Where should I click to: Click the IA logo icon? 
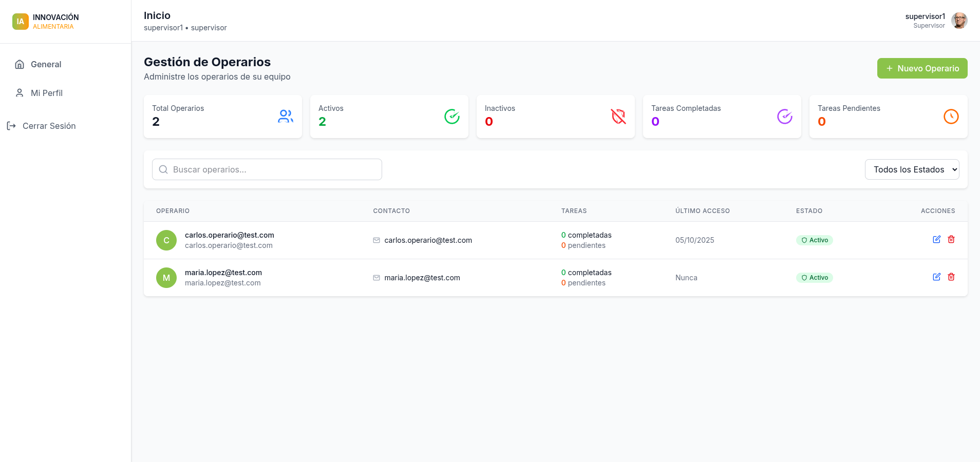point(21,22)
